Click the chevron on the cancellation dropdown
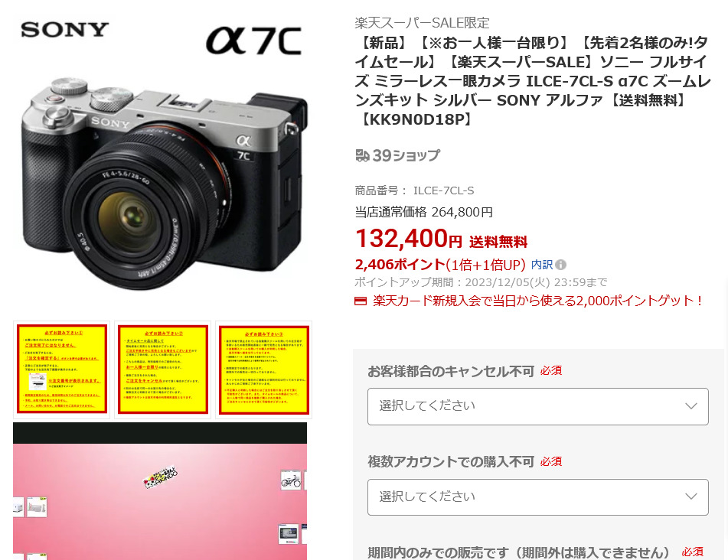Image resolution: width=728 pixels, height=560 pixels. pyautogui.click(x=690, y=406)
